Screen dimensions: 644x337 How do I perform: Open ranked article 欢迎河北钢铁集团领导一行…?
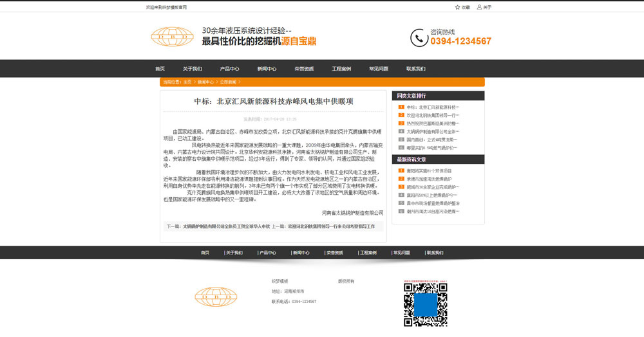tap(433, 115)
